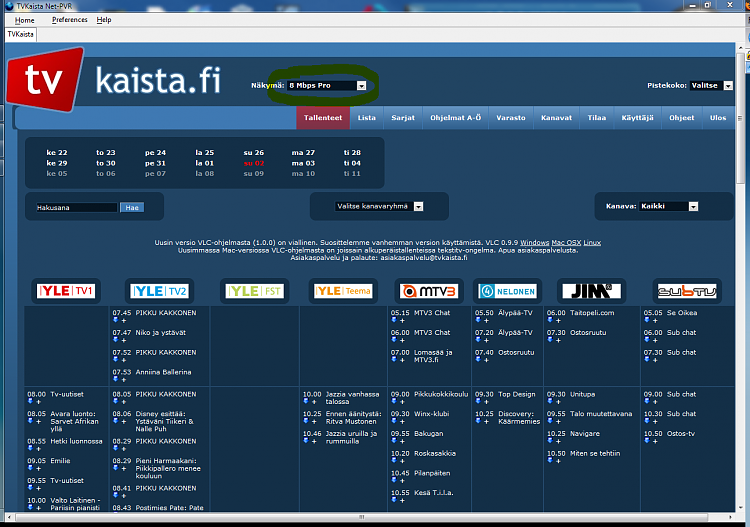Click the horizontal page scrollbar
750x527 pixels.
[362, 517]
